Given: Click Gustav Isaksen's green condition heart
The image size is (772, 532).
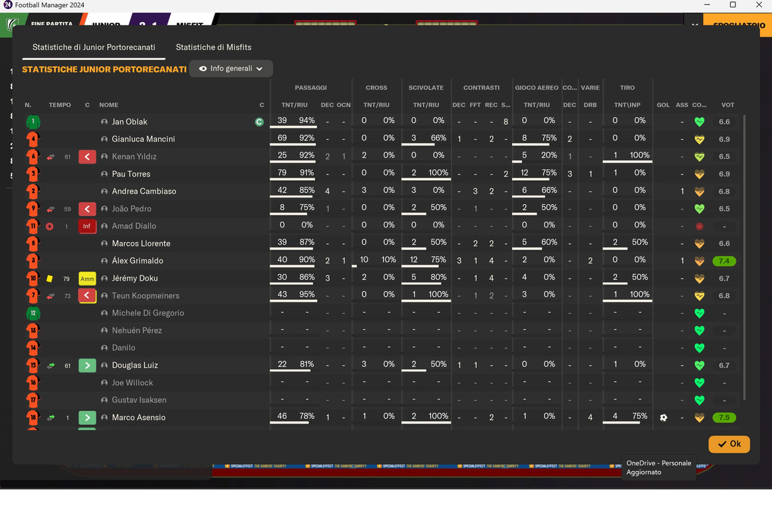Looking at the screenshot, I should 699,400.
